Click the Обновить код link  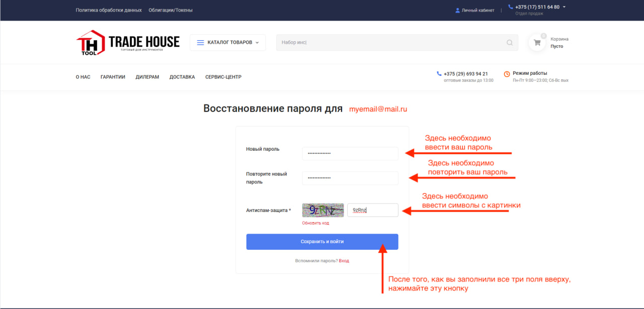[315, 223]
